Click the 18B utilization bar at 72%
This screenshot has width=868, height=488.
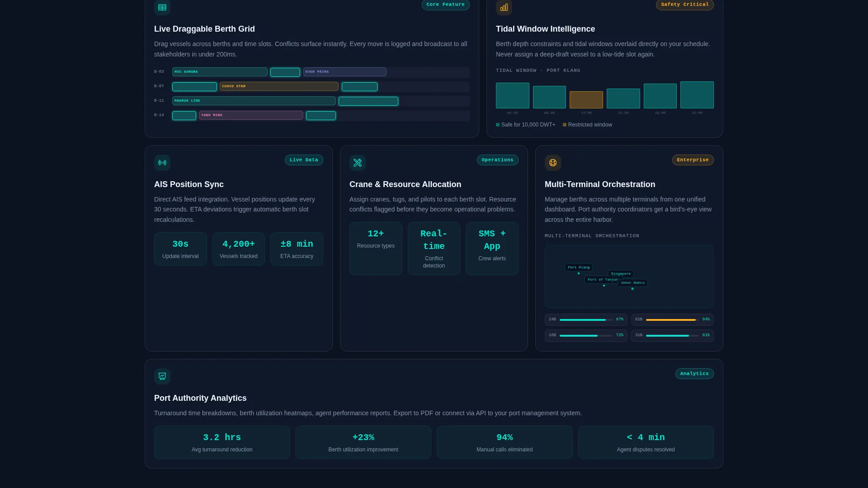pos(586,336)
